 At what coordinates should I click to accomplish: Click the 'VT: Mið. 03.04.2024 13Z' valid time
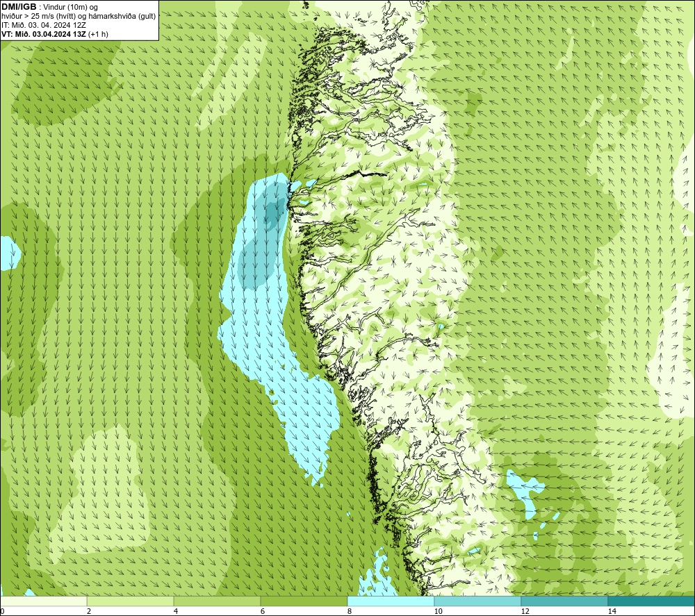44,34
